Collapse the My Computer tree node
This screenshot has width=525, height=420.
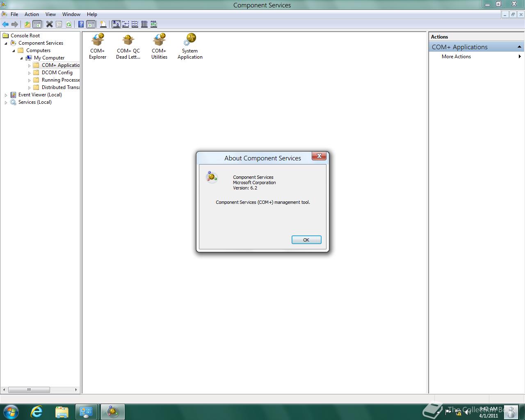click(x=21, y=58)
